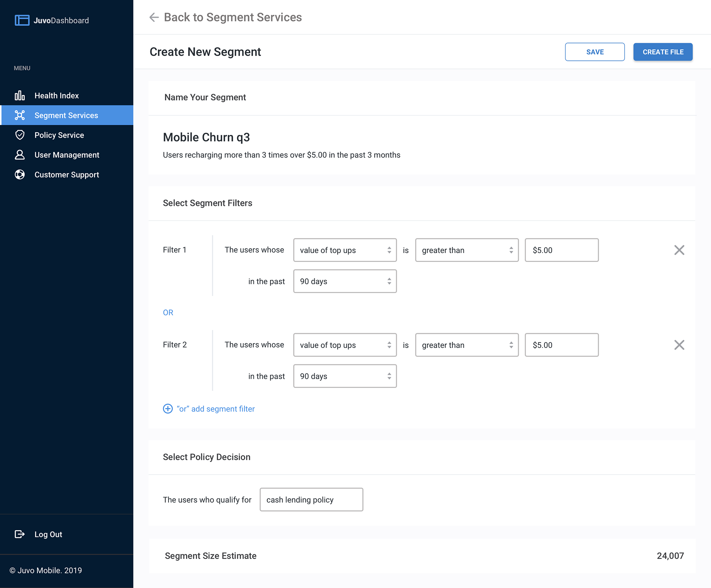Viewport: 711px width, 588px height.
Task: Select Segment Services menu item
Action: (x=67, y=115)
